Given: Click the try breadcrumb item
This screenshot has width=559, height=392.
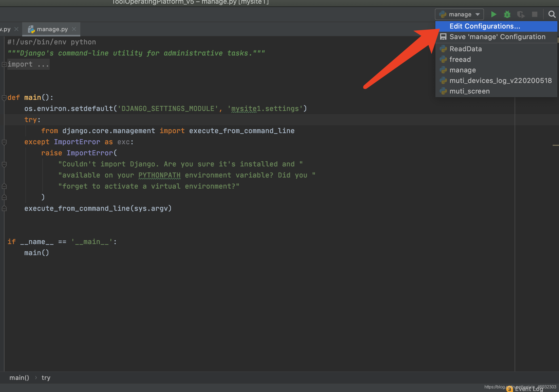Looking at the screenshot, I should [x=46, y=378].
